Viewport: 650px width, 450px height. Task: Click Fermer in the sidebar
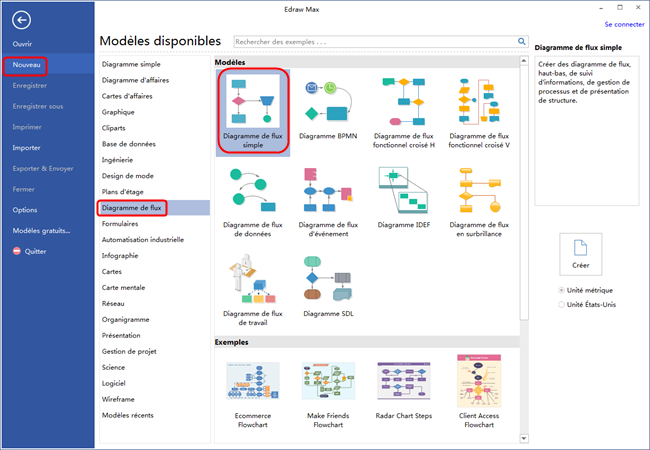pos(24,189)
